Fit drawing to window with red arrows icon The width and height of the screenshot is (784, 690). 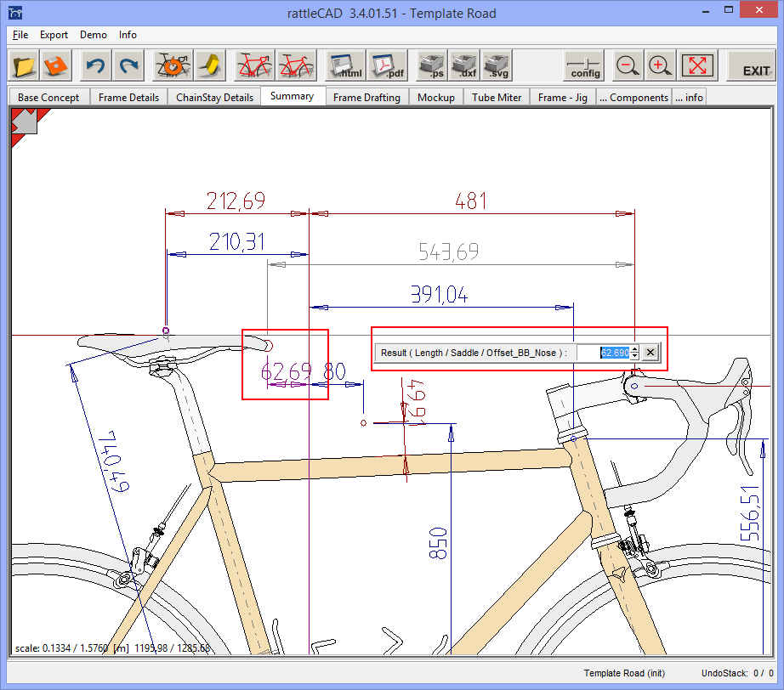click(x=697, y=65)
